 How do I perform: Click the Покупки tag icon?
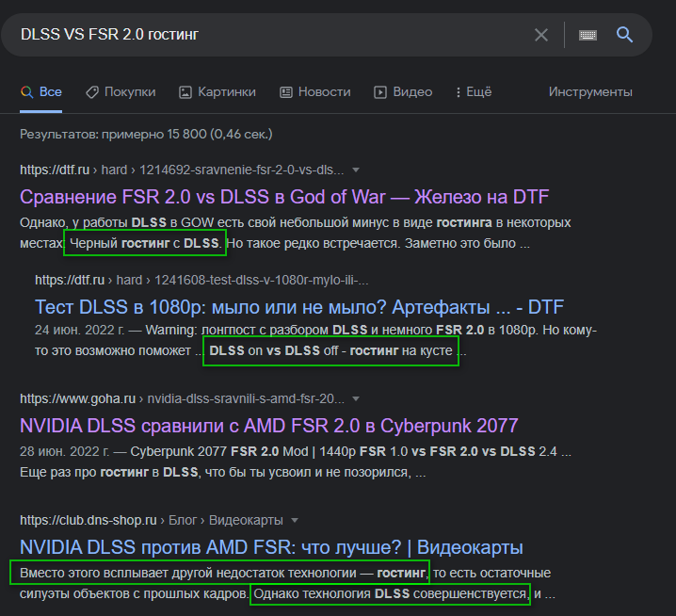pos(92,92)
